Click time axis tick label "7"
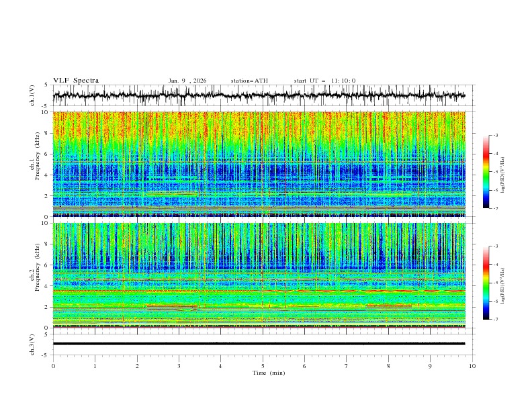Viewport: 532px width, 411px height. [347, 366]
